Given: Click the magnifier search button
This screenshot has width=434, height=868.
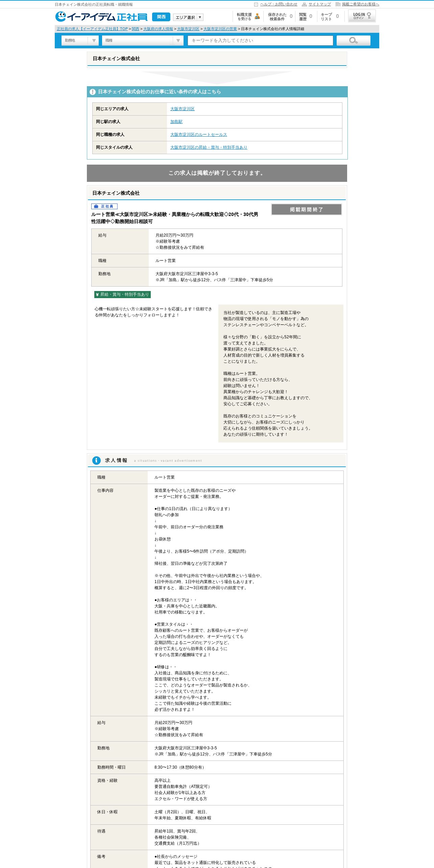Looking at the screenshot, I should [x=353, y=41].
